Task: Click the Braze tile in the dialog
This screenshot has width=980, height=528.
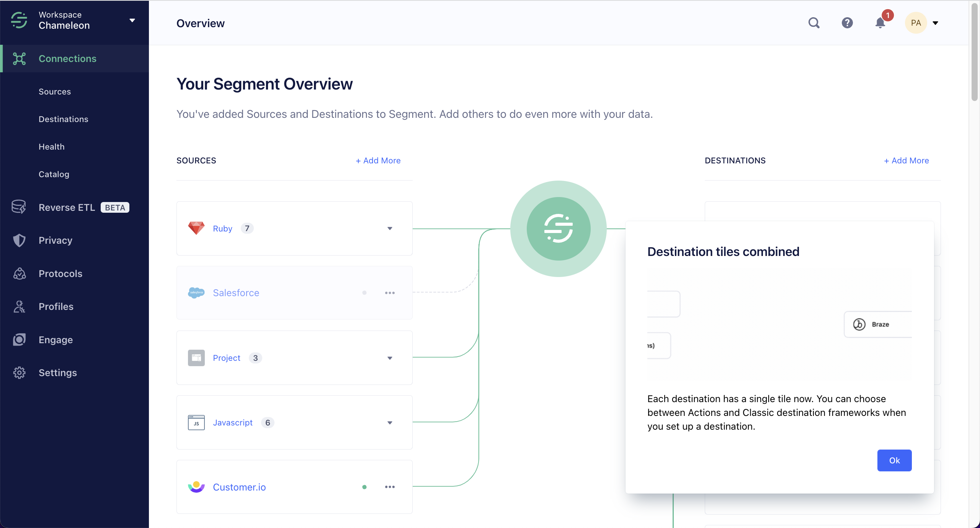Action: (x=878, y=324)
